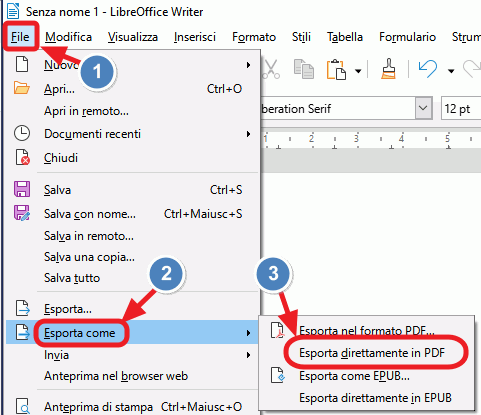Choose Esporta come EPUB...
481x415 pixels.
click(354, 376)
